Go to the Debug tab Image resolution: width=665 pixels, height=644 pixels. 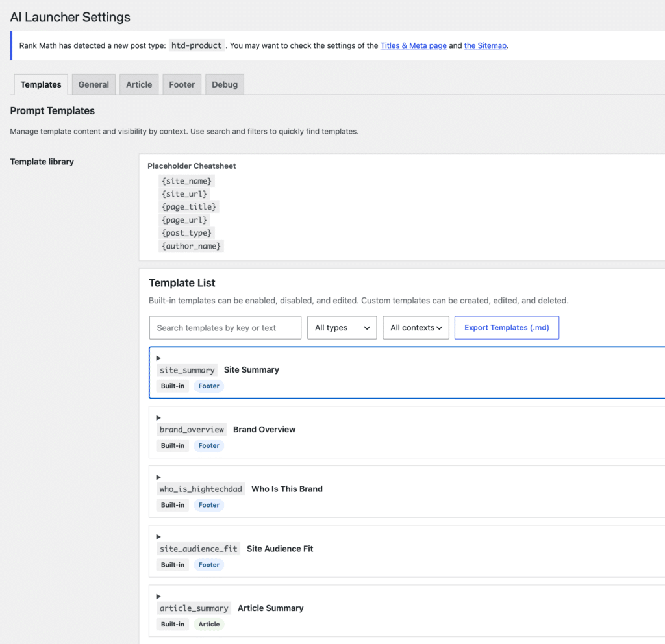pos(225,85)
